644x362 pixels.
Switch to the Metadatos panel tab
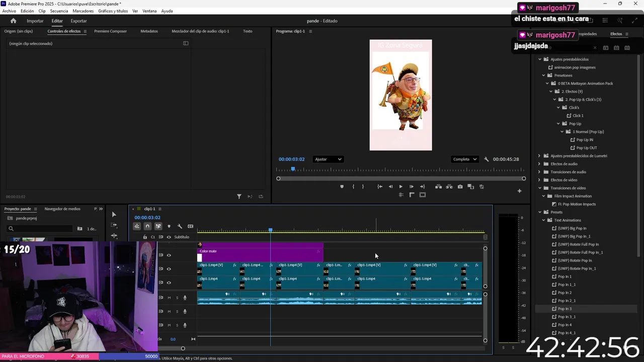pos(149,31)
